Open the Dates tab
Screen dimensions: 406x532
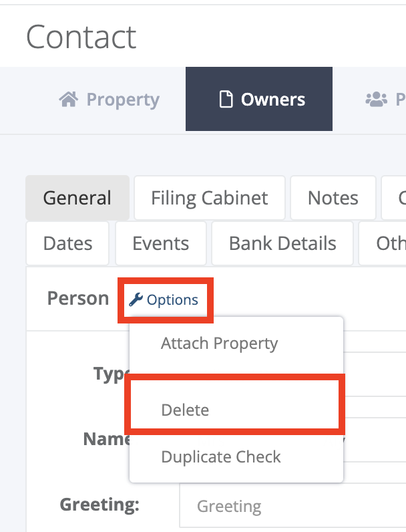tap(67, 243)
